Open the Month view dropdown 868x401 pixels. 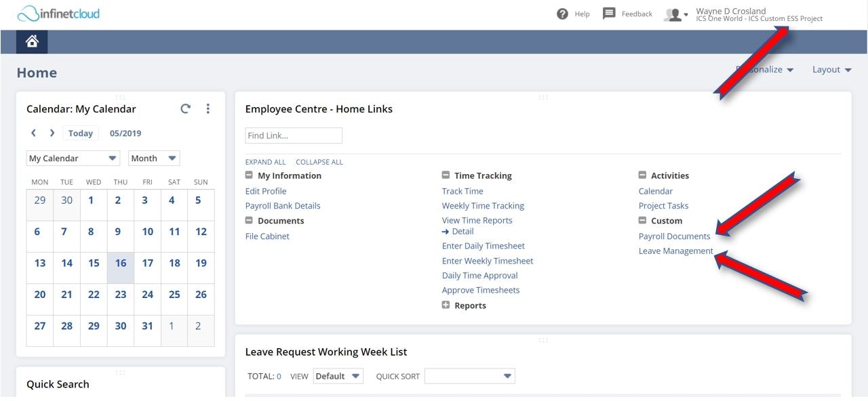[154, 158]
